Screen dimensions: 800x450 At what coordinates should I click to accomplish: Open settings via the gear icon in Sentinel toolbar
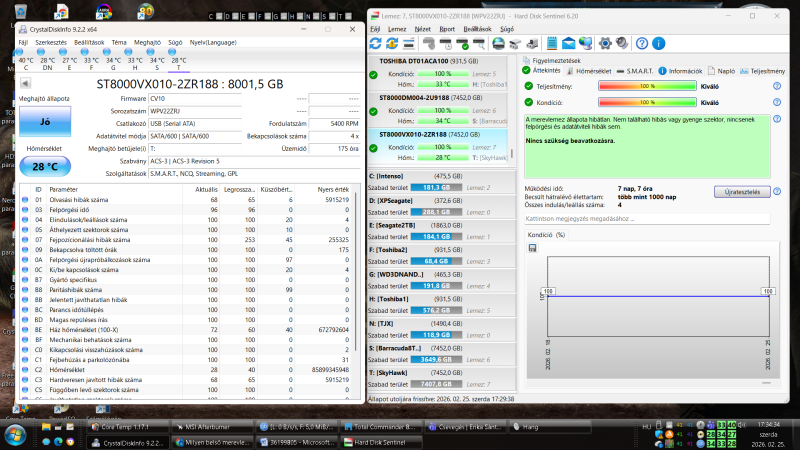coord(605,44)
